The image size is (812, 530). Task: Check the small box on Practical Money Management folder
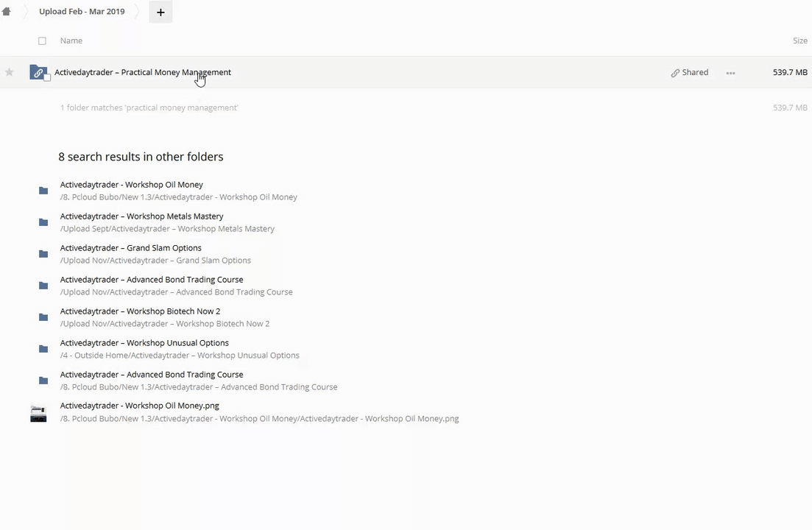tap(47, 78)
